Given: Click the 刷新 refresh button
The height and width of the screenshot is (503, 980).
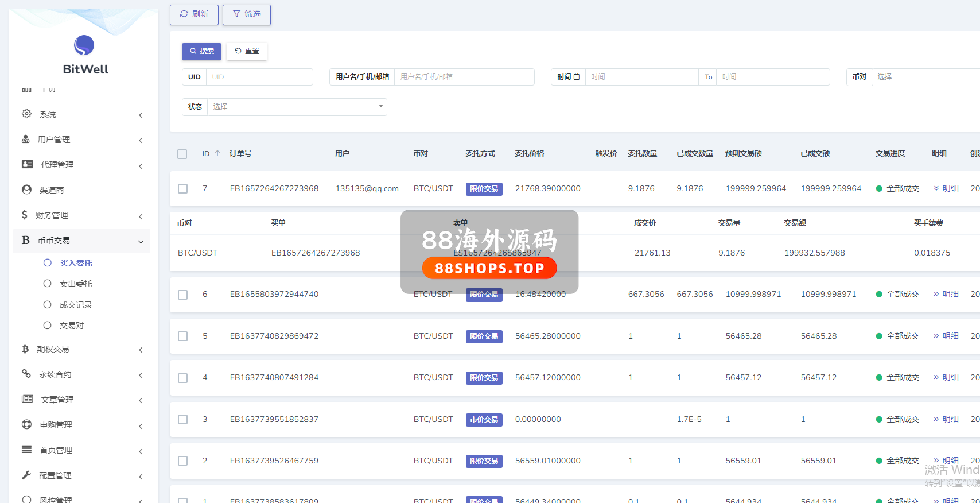Looking at the screenshot, I should point(194,14).
